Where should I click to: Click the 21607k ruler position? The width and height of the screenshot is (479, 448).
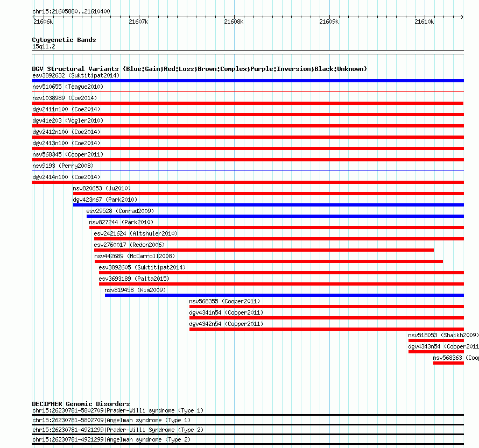pos(138,22)
